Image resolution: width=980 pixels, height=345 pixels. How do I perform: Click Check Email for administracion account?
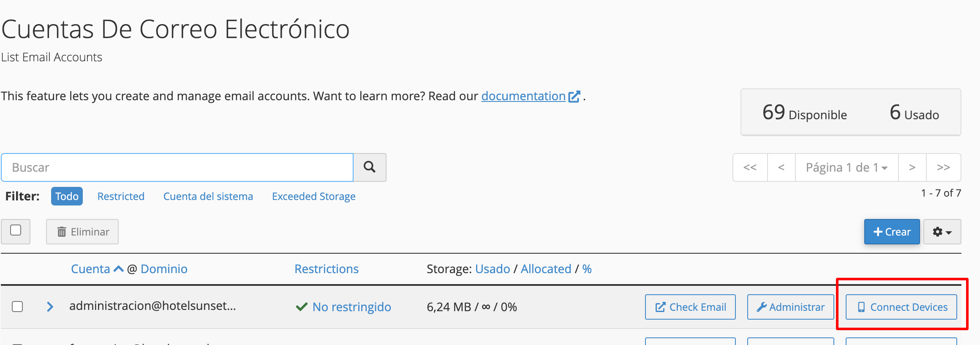(690, 307)
